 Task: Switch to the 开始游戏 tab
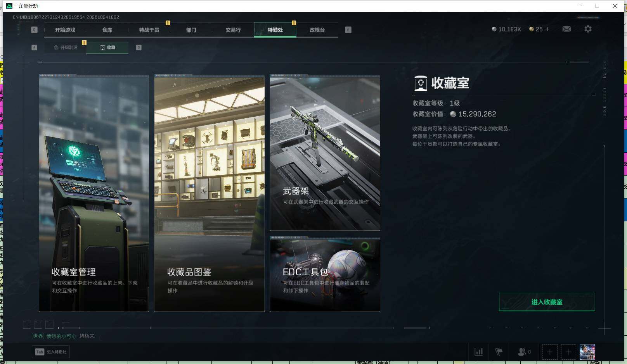point(65,30)
